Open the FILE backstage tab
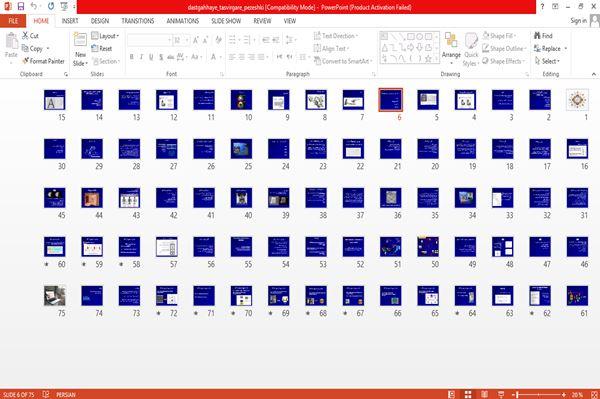 [x=13, y=21]
